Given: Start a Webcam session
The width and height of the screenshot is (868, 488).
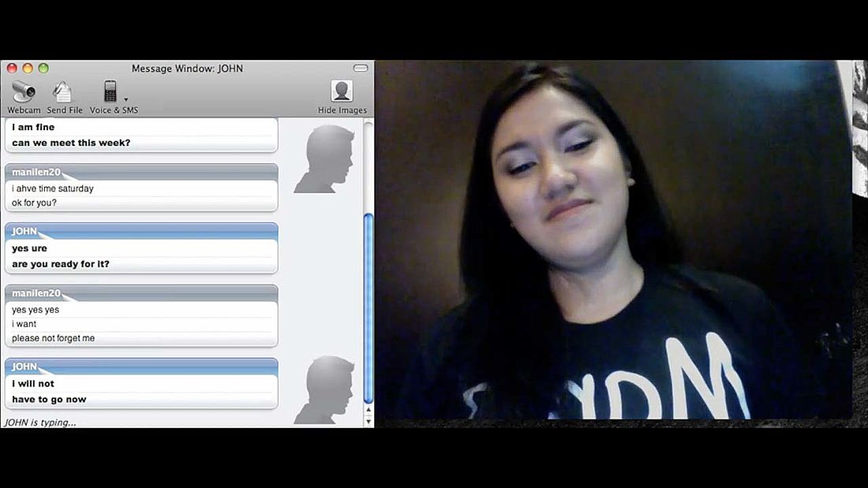Looking at the screenshot, I should coord(24,98).
